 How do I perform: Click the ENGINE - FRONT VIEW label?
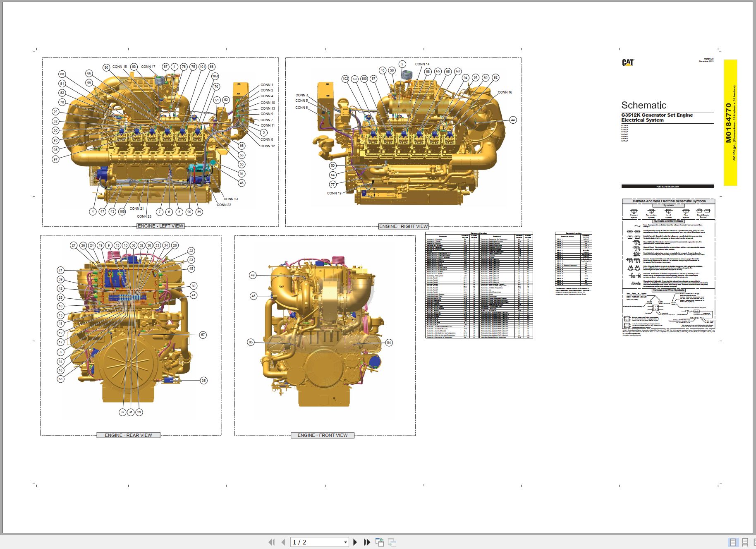tap(323, 435)
